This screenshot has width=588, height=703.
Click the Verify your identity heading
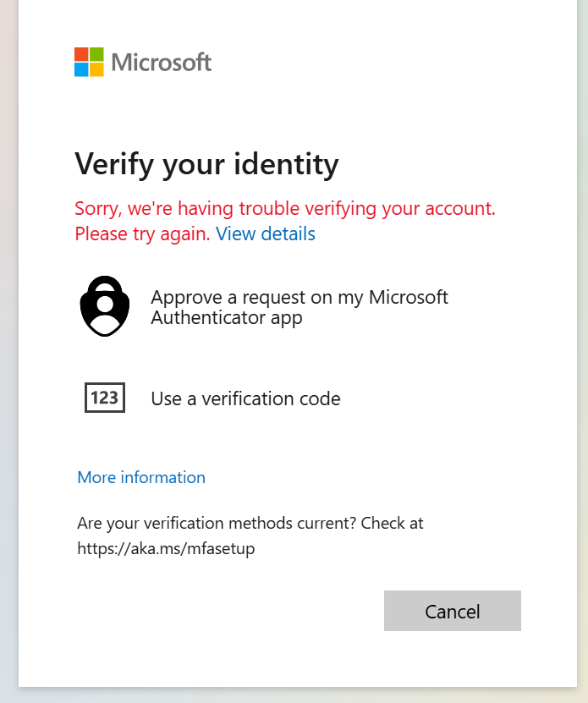(206, 163)
